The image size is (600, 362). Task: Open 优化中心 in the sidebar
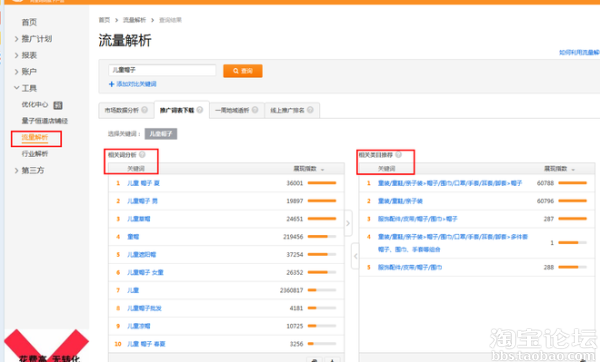tap(35, 104)
